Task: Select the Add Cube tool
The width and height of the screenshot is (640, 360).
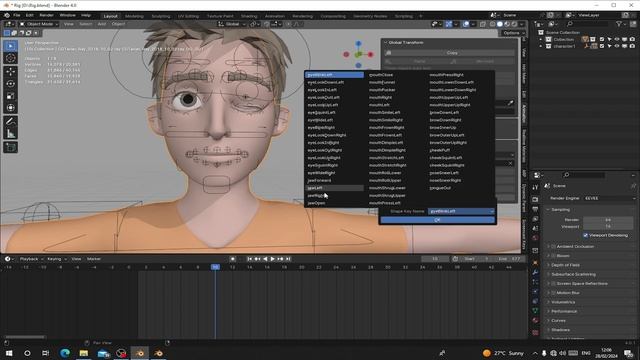Action: [x=10, y=147]
